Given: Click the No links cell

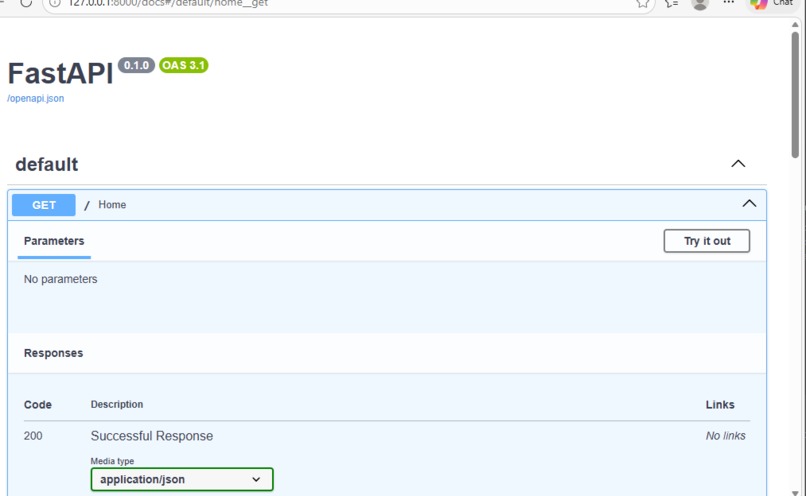Looking at the screenshot, I should pos(725,436).
